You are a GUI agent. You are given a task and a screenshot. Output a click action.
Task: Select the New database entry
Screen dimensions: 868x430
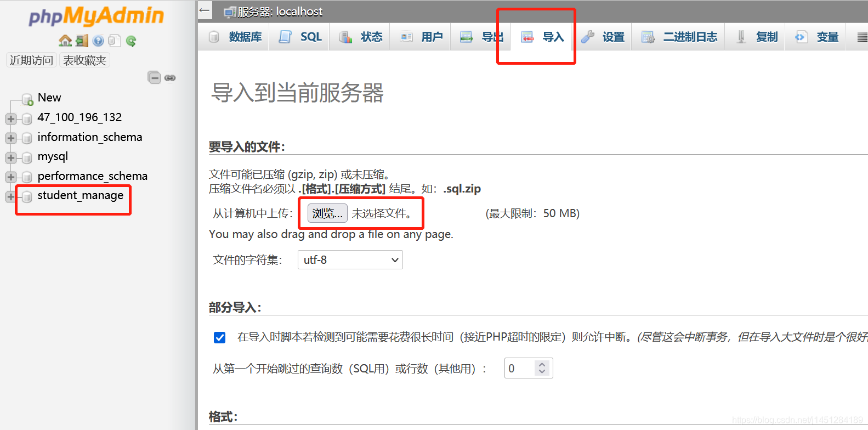(x=49, y=98)
